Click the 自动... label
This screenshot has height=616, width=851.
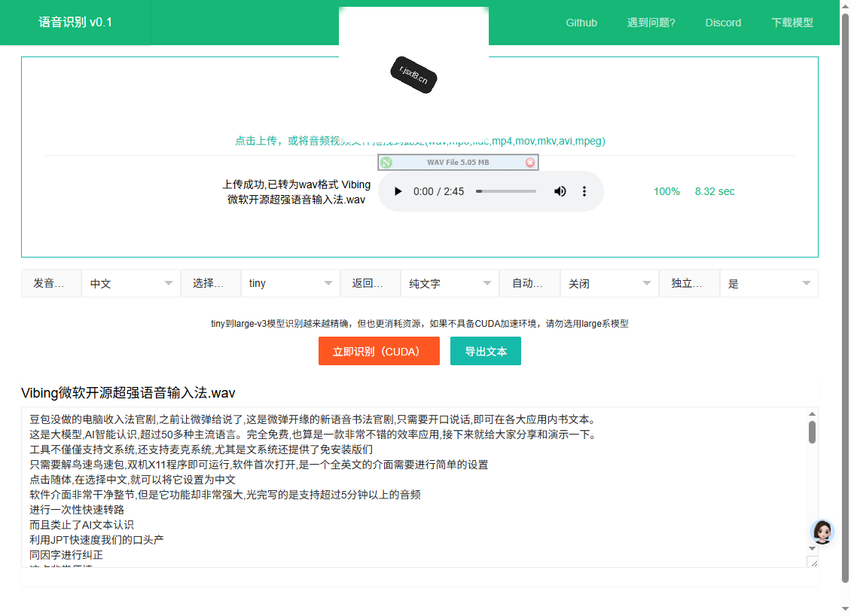point(529,283)
